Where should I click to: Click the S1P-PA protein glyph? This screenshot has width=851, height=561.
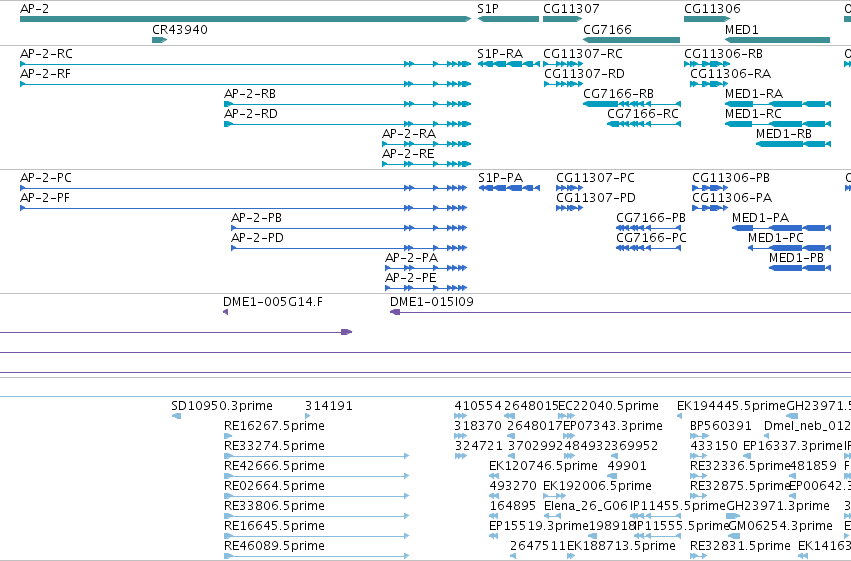pos(509,188)
